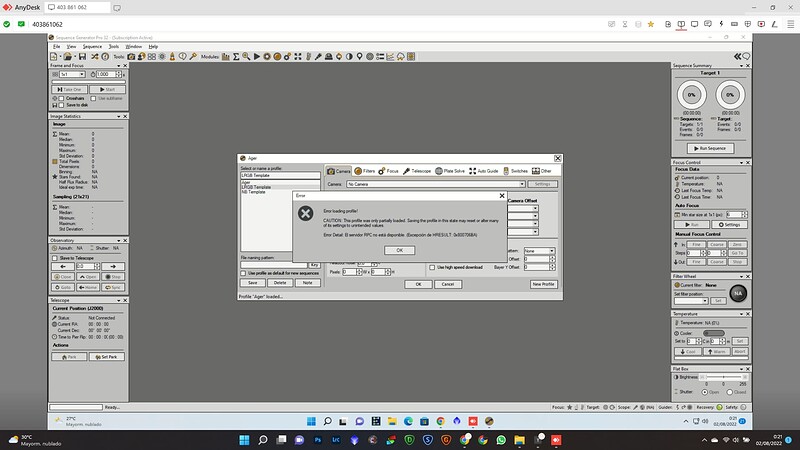The image size is (800, 450).
Task: Click the double left chevron icon
Action: tap(737, 56)
